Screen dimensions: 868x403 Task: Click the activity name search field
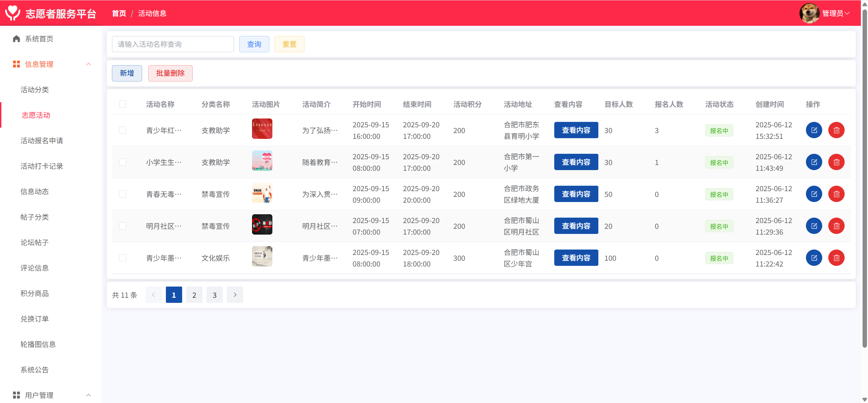click(x=173, y=44)
